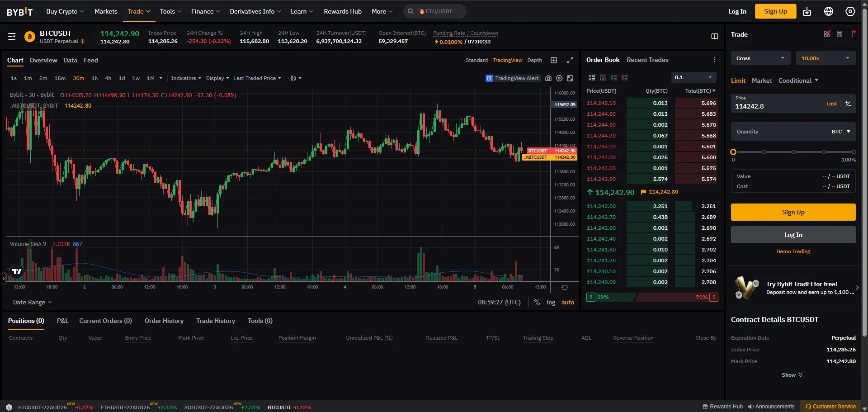Screen dimensions: 868x412
Task: Open the BTC quantity unit dropdown
Action: coord(841,132)
